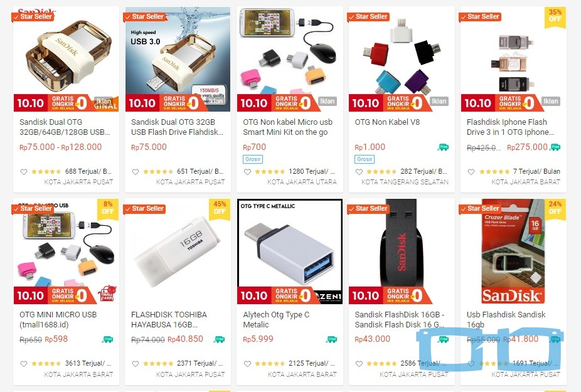Favorite the Sandisk Dual OTG 32GB/64GB/128GB heart icon

pos(24,172)
